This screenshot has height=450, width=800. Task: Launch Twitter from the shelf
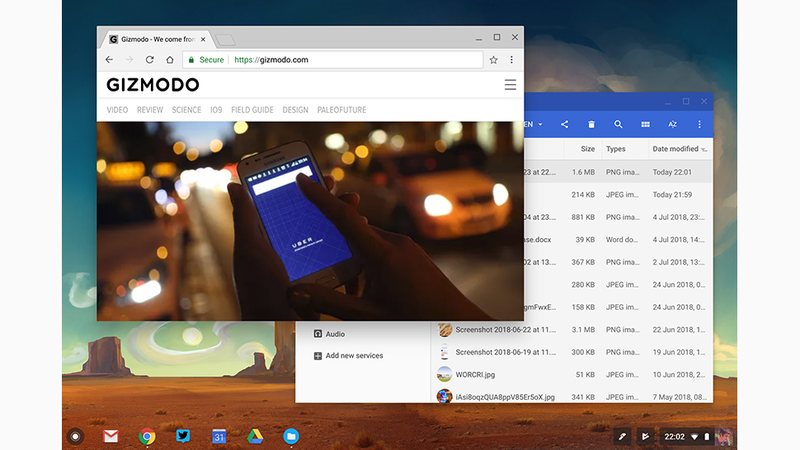(183, 436)
